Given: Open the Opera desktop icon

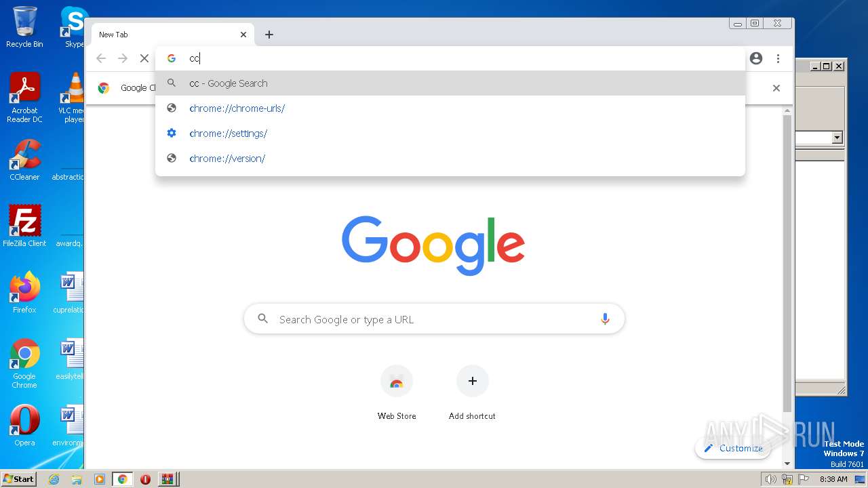Looking at the screenshot, I should pyautogui.click(x=24, y=426).
